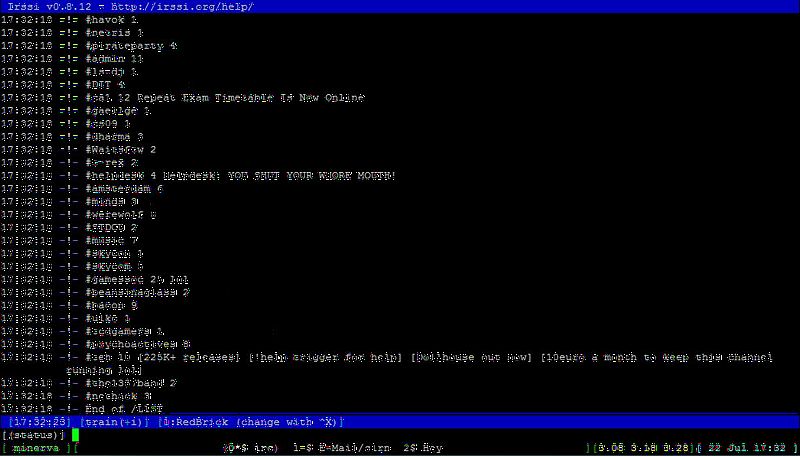Select the #havok channel entry

tap(112, 20)
